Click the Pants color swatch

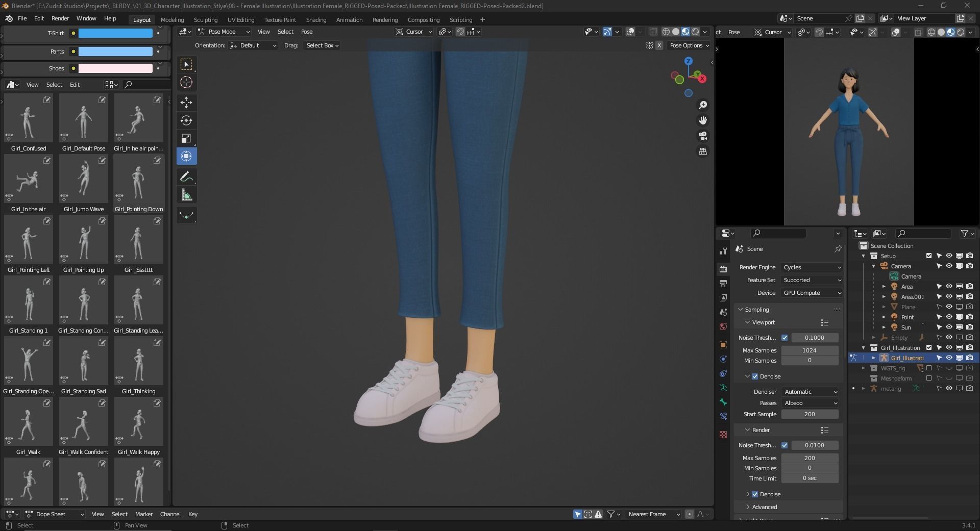pos(115,52)
